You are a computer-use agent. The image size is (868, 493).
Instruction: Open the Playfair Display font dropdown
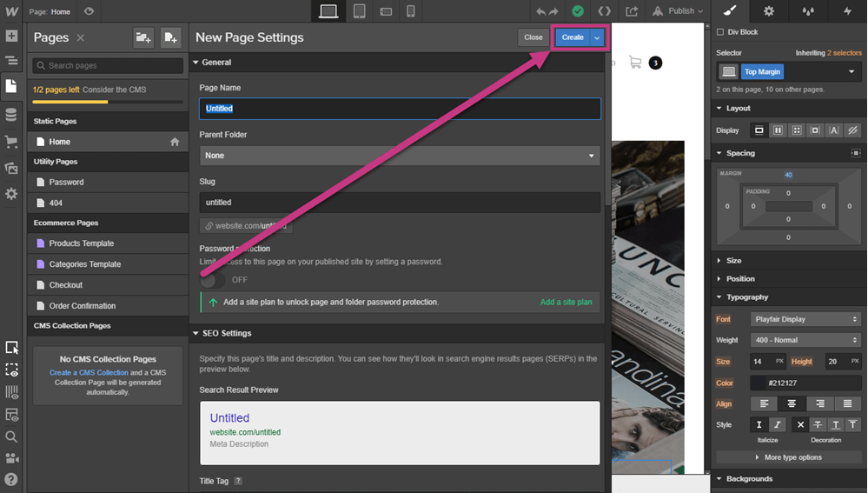[x=806, y=319]
